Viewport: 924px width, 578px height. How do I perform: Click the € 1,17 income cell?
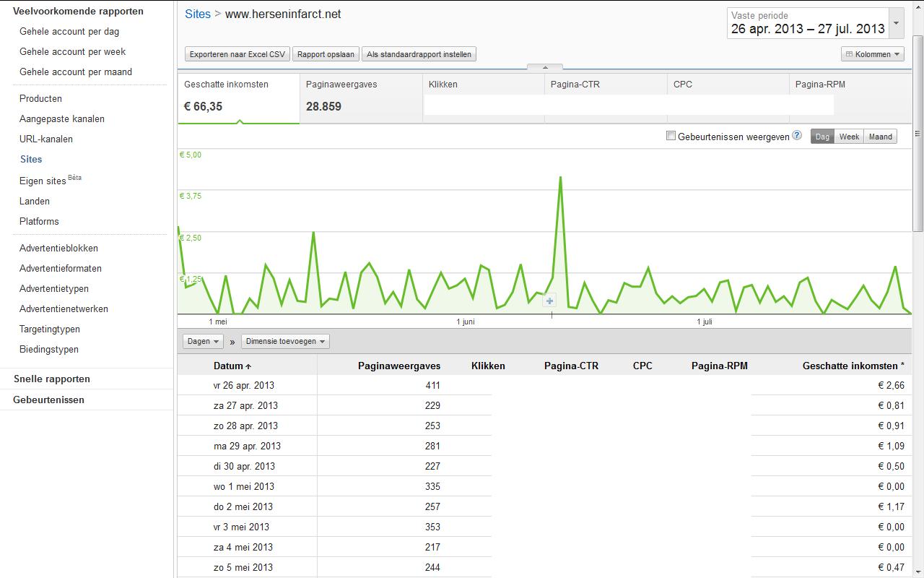point(891,506)
